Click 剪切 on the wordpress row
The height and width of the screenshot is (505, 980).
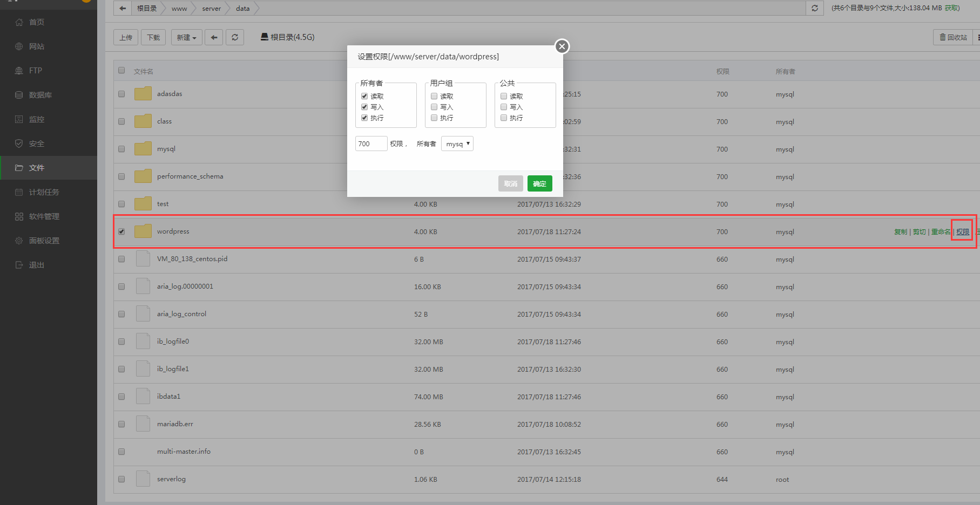coord(920,232)
